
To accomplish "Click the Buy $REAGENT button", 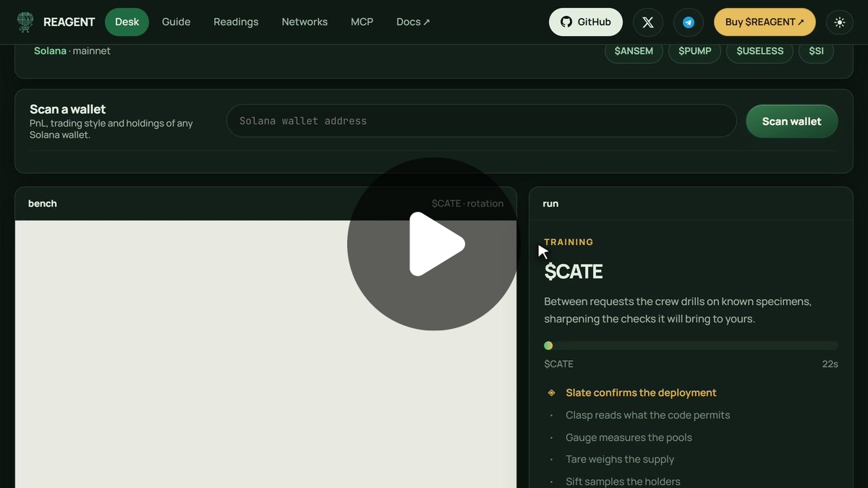I will pos(765,22).
